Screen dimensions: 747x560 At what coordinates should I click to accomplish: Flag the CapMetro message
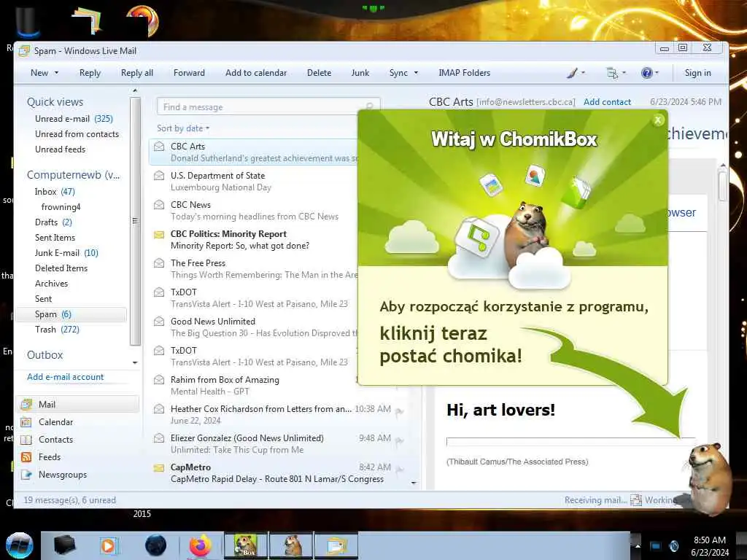(400, 470)
